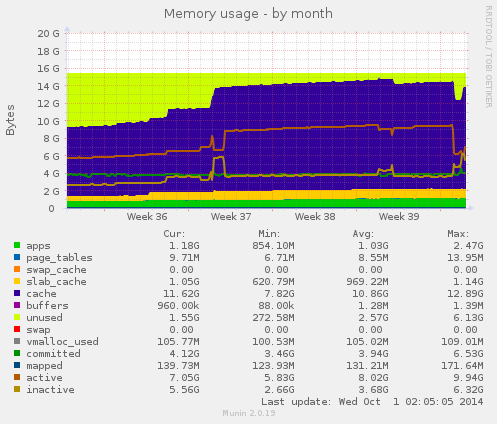Click the yellow slab_cache band in graph

267,195
